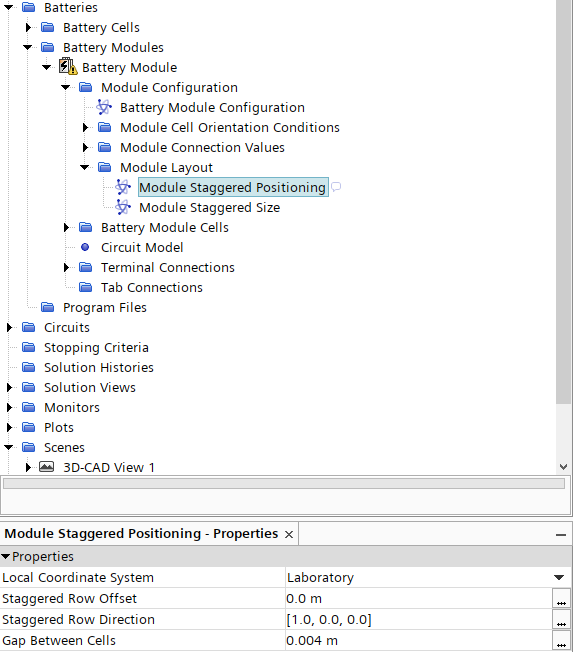
Task: Click the tree scrollbar down arrow
Action: 563,467
